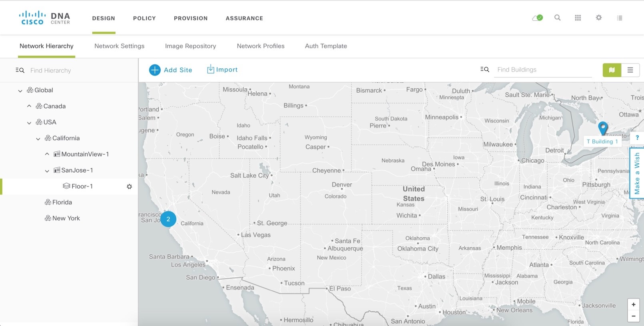Open the search magnifier icon in header
Screen dimensions: 644x326
pyautogui.click(x=557, y=18)
